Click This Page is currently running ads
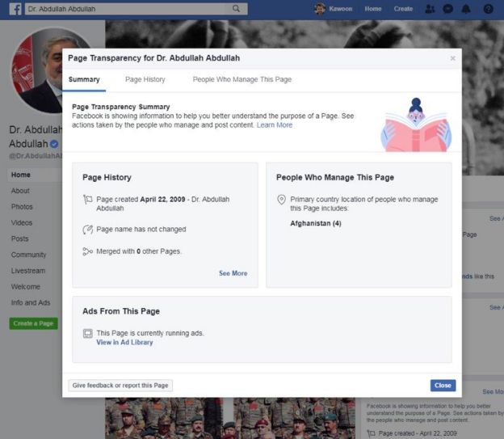 point(150,333)
